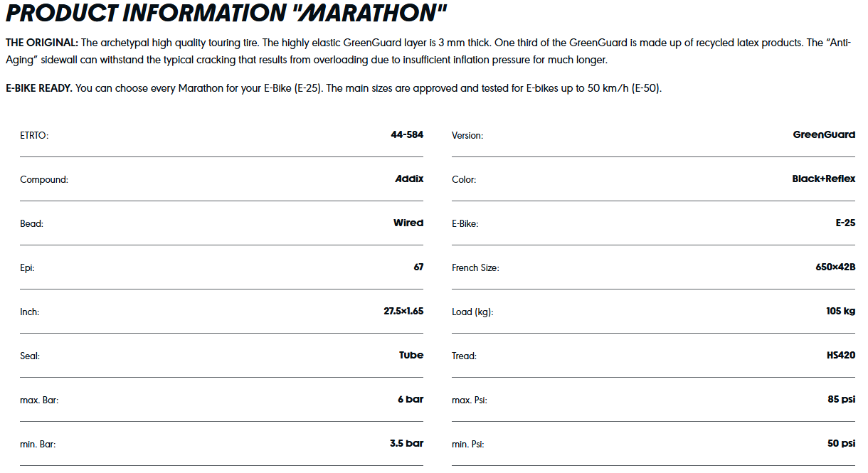Click the bold "E-BIKE READY." text

pos(39,88)
